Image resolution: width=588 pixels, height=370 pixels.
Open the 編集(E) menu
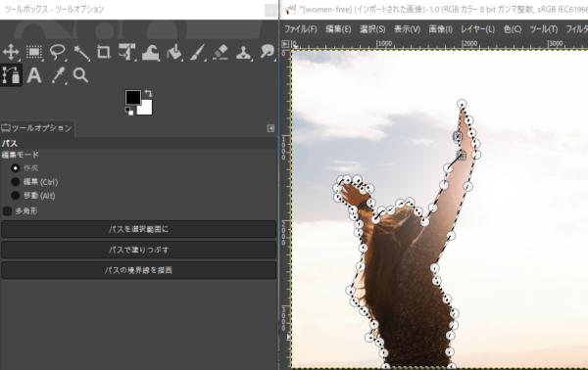(x=339, y=28)
